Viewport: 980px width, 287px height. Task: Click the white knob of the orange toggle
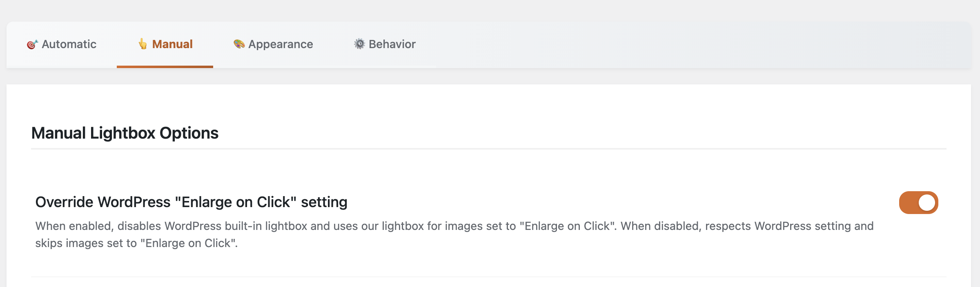pyautogui.click(x=927, y=203)
